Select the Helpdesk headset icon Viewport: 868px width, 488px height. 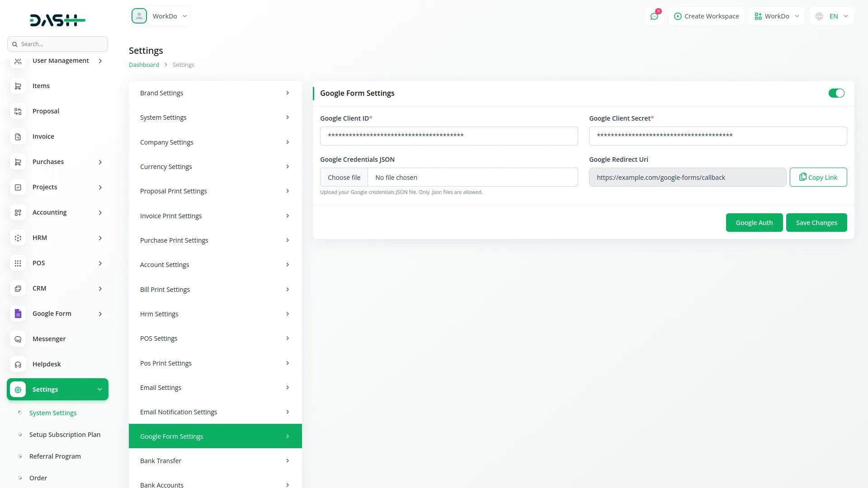tap(18, 364)
